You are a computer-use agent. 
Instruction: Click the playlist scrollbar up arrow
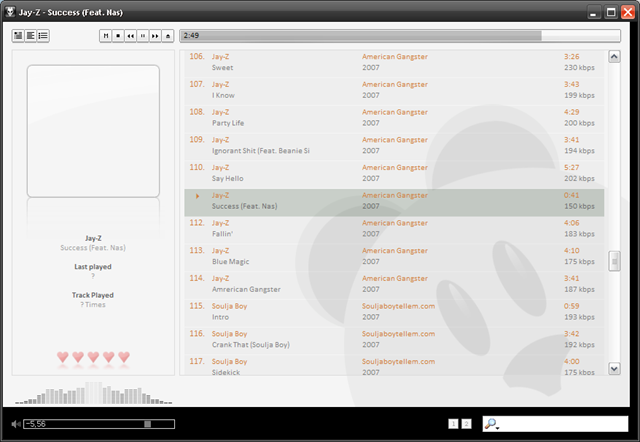click(x=614, y=56)
